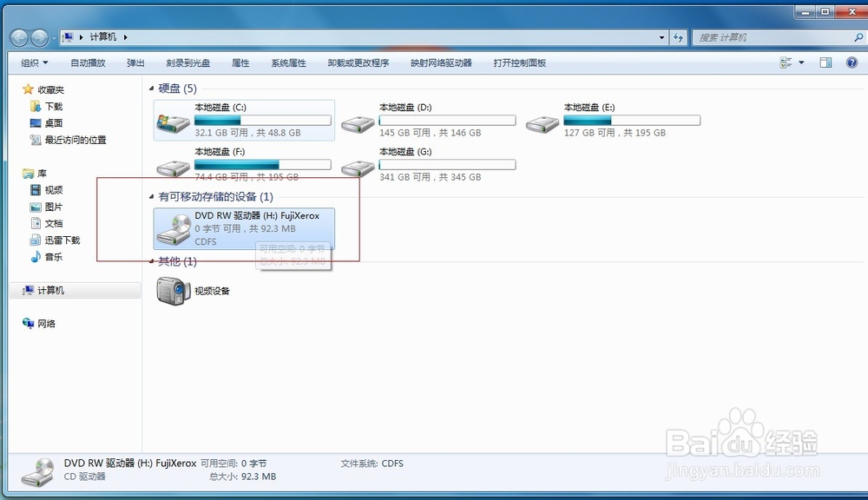Select the DVD RW 驱动器 (H:) disc icon
Viewport: 868px width, 500px height.
174,229
